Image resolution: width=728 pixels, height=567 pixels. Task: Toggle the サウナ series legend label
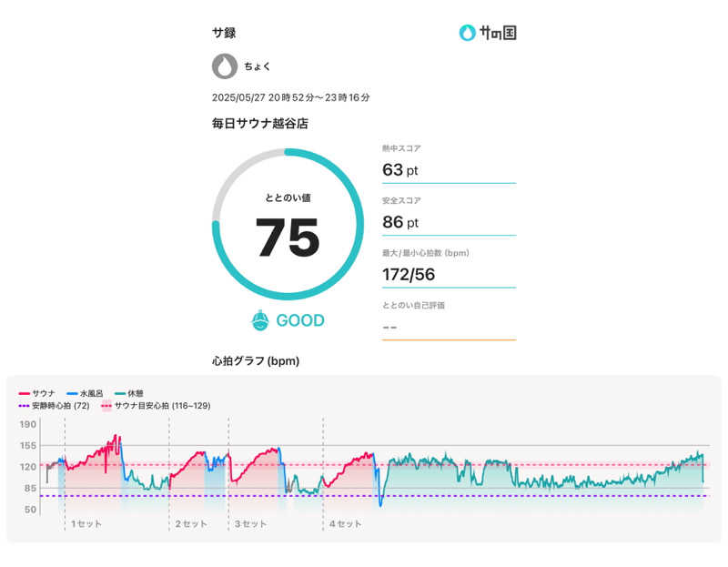[45, 393]
